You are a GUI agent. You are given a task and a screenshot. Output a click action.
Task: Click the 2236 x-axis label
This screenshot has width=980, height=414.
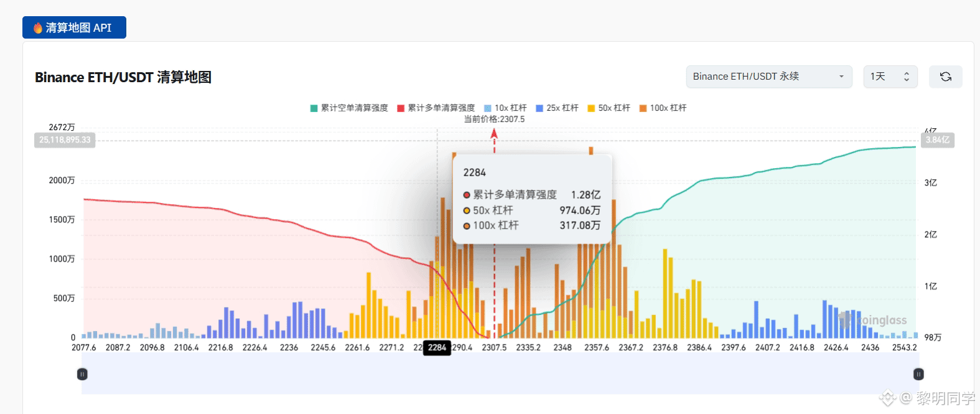point(289,347)
